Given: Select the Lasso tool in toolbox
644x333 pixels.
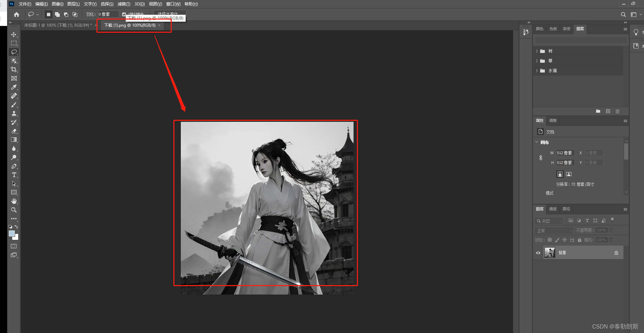Looking at the screenshot, I should [14, 52].
